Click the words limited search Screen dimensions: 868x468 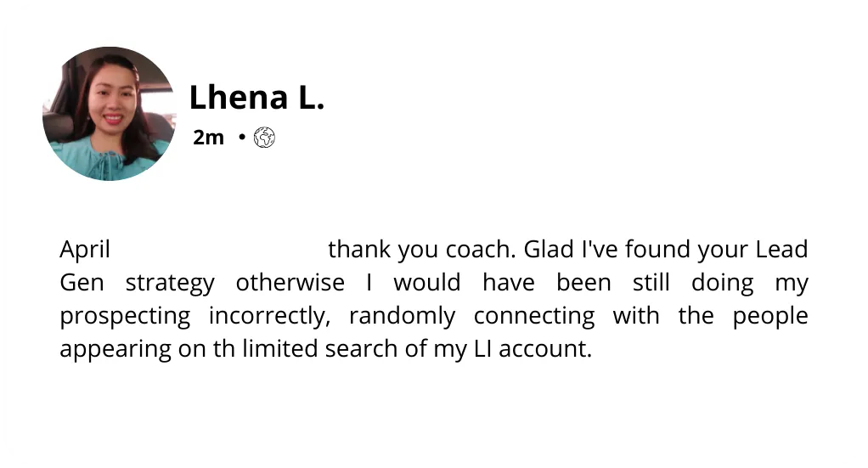320,349
